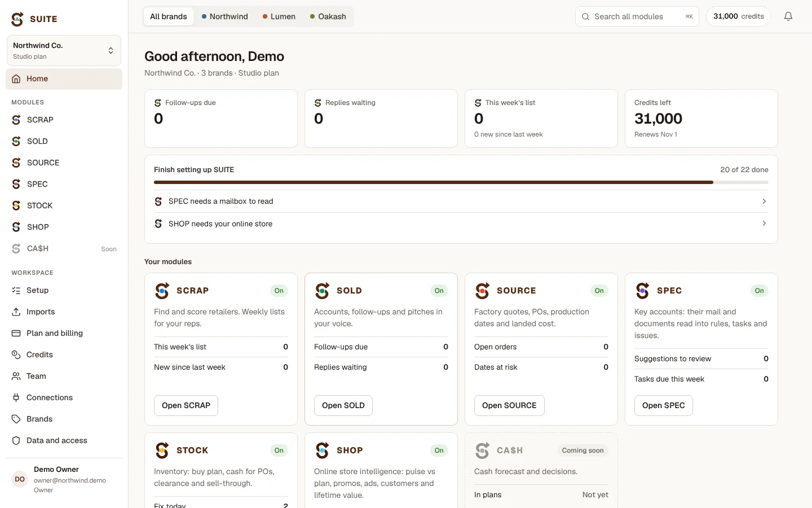This screenshot has height=508, width=812.
Task: Click the Imports upload icon
Action: point(16,312)
